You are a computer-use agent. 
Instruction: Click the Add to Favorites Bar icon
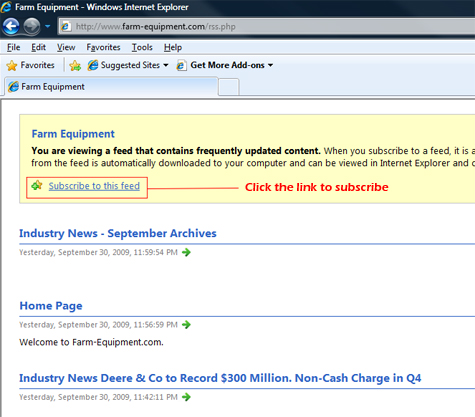point(75,65)
